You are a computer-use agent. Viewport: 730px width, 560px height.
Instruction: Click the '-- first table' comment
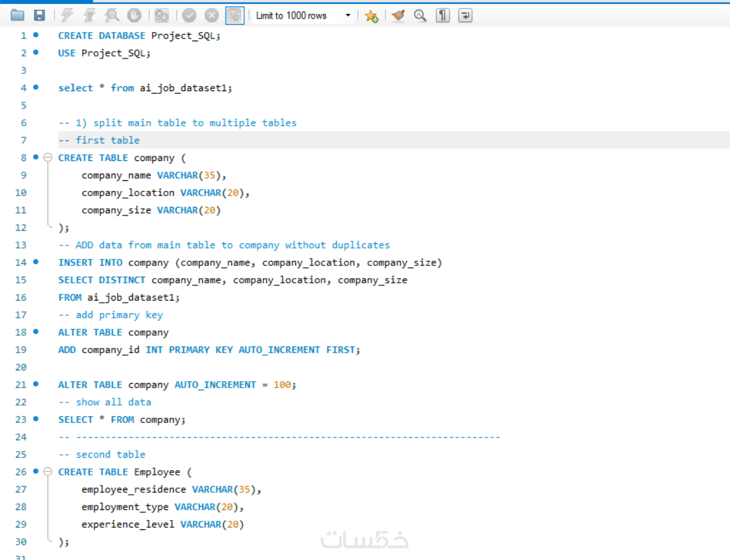coord(98,140)
